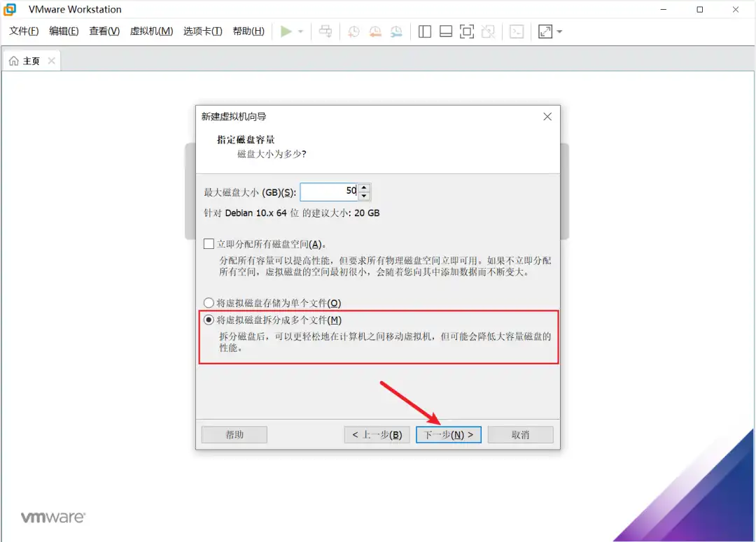
Task: Click the 下一步(N) > button
Action: click(x=448, y=434)
